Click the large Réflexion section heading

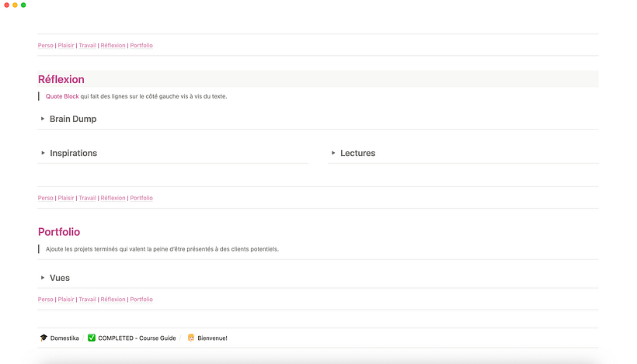coord(61,79)
